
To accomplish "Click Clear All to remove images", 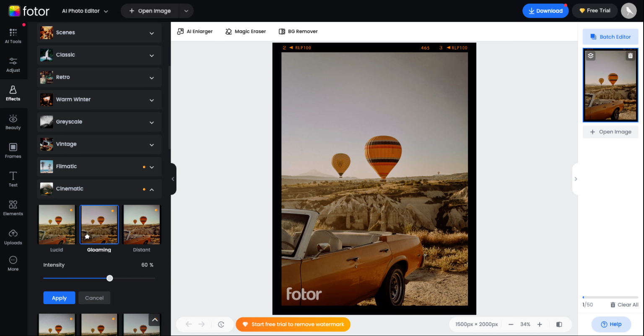I will coord(624,305).
